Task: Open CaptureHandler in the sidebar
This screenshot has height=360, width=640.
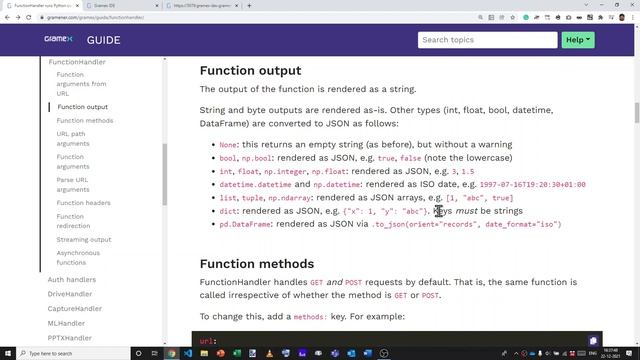Action: [x=74, y=309]
